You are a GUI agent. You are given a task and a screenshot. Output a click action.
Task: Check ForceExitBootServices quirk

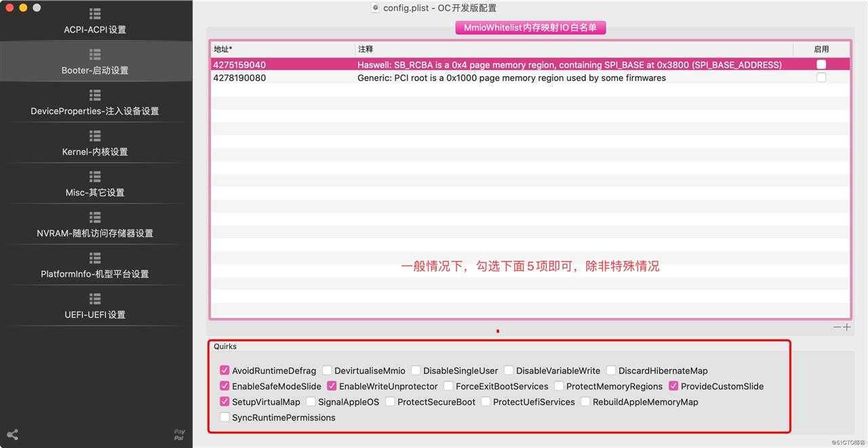pyautogui.click(x=448, y=386)
